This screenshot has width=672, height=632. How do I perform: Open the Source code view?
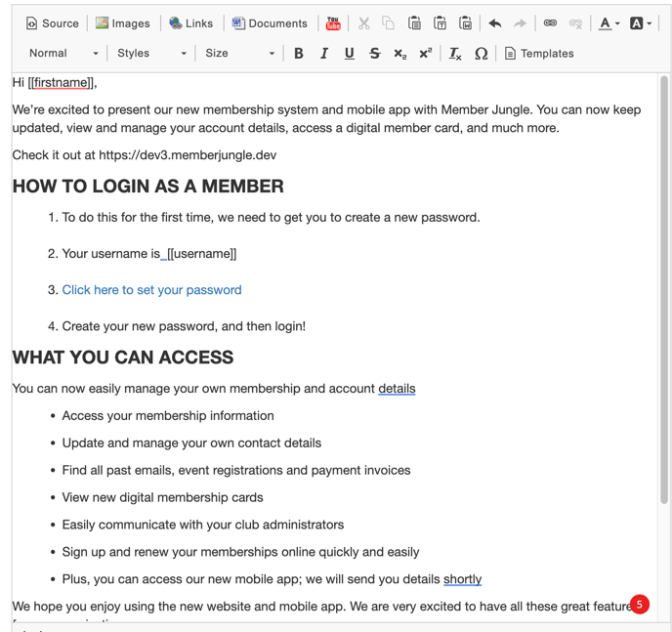[x=53, y=23]
